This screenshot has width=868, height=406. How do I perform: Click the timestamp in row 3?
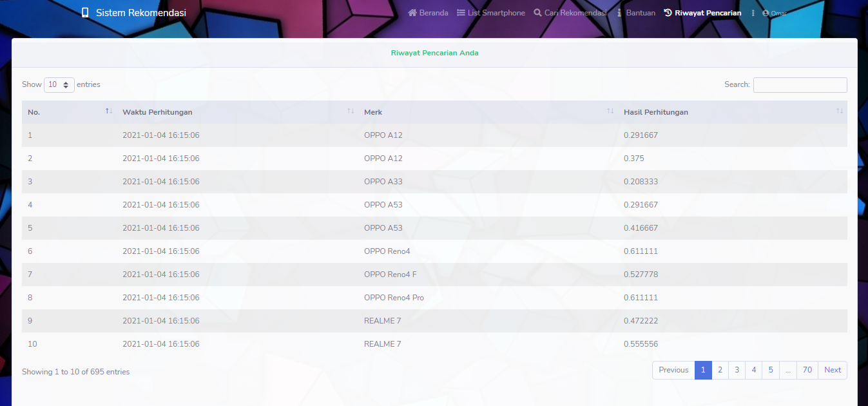(x=160, y=182)
